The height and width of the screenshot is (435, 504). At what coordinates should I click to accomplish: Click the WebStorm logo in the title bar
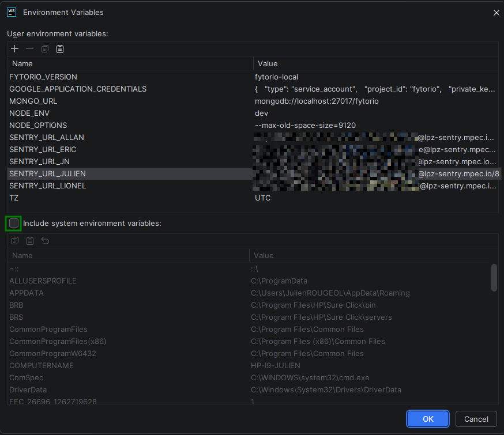tap(11, 12)
